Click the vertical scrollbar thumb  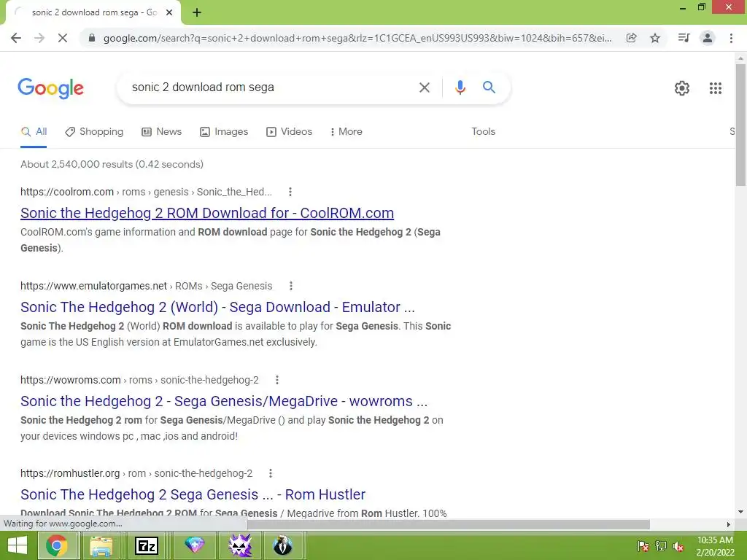[740, 125]
